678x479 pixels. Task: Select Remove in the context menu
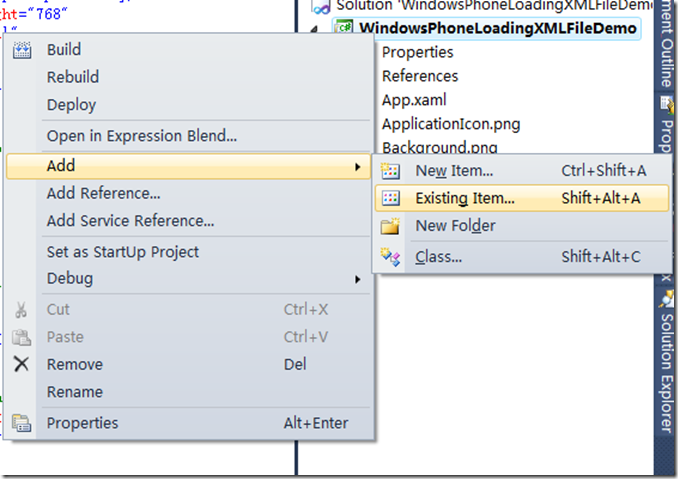(188, 364)
